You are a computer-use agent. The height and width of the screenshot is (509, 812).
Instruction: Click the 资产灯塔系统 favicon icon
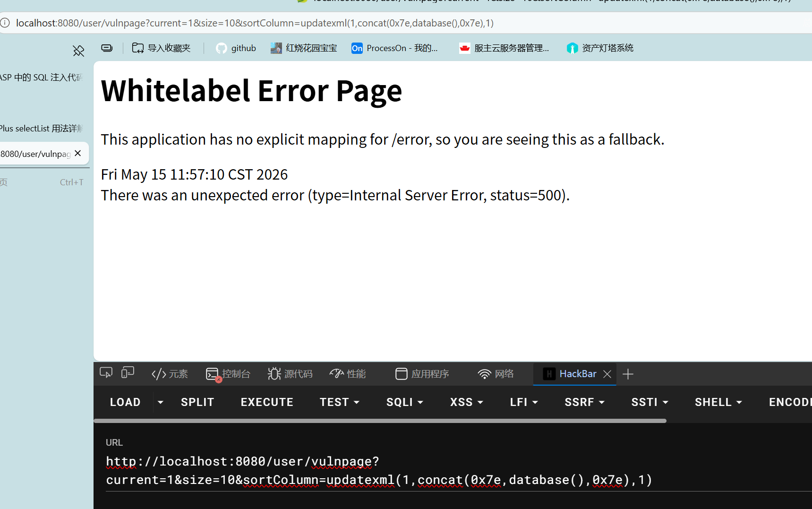573,48
